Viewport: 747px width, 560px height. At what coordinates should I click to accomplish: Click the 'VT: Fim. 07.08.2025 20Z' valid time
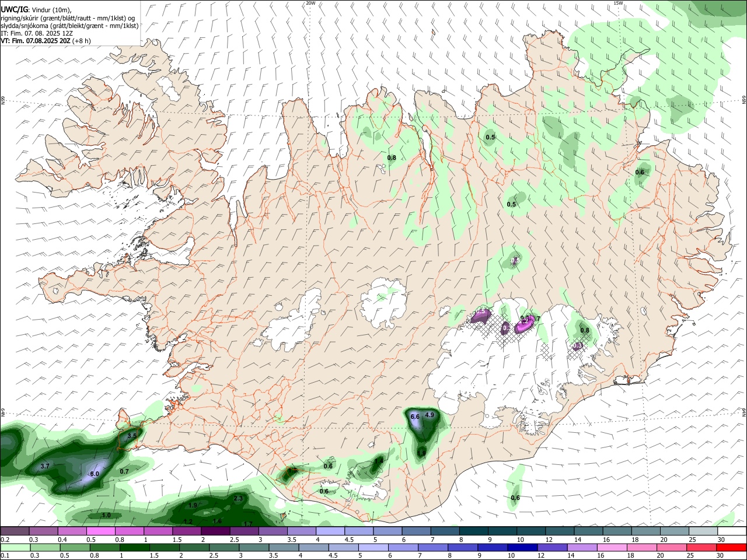pyautogui.click(x=36, y=41)
